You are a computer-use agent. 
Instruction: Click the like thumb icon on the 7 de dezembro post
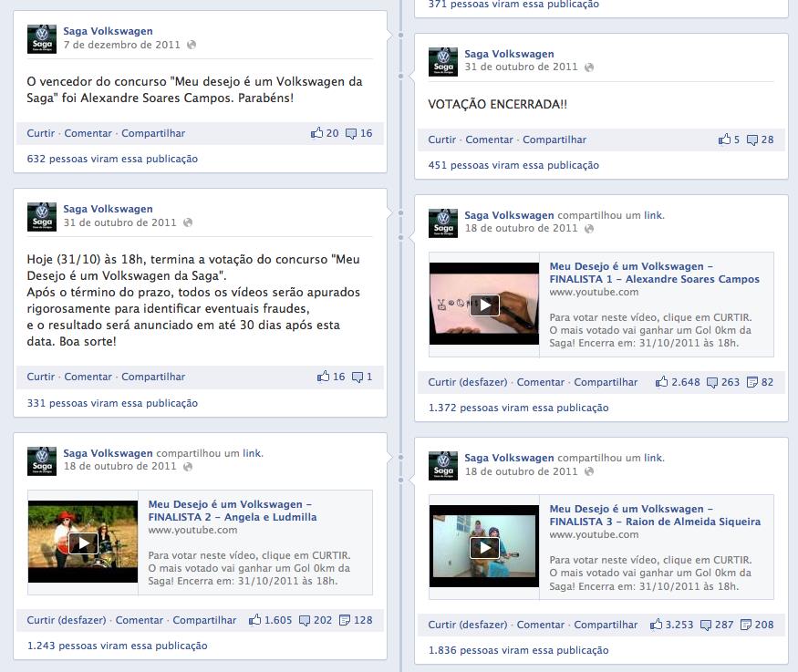click(316, 133)
